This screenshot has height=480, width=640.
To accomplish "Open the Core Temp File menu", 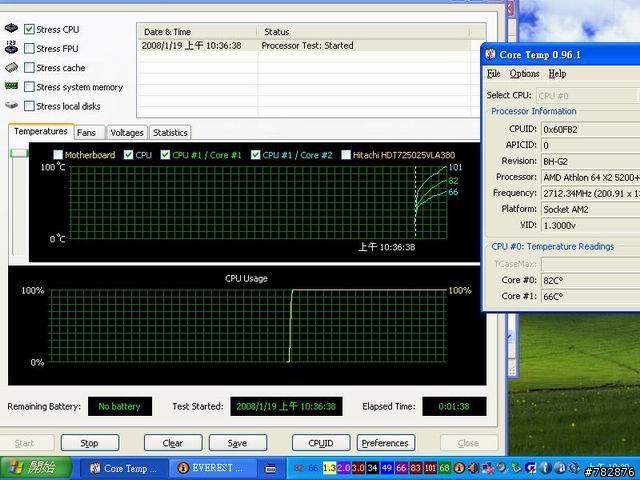I will pos(493,74).
